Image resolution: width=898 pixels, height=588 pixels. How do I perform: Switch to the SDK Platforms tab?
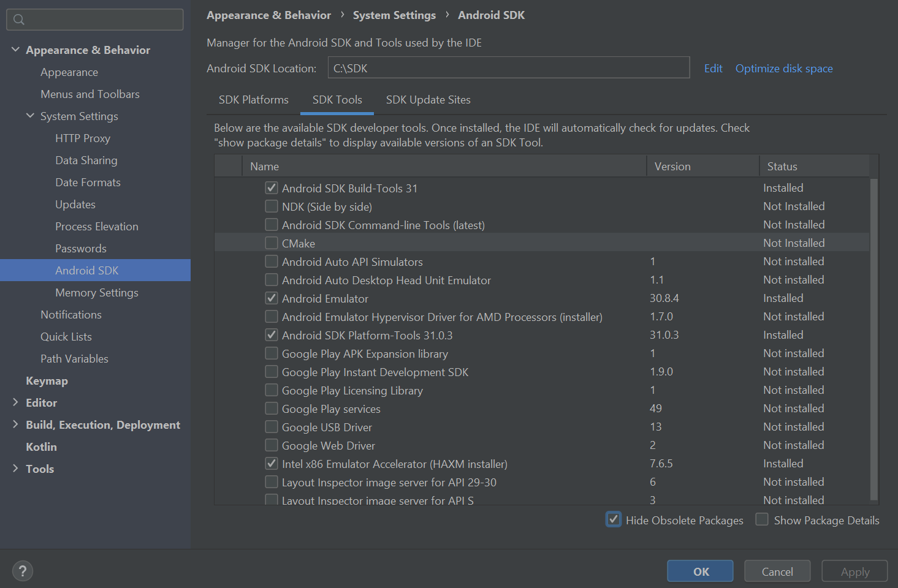click(254, 100)
